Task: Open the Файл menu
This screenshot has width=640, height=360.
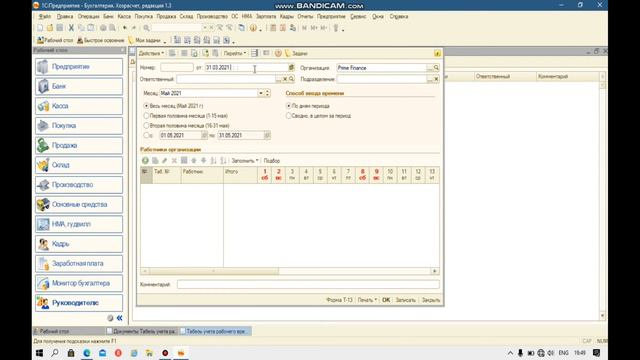Action: point(45,17)
